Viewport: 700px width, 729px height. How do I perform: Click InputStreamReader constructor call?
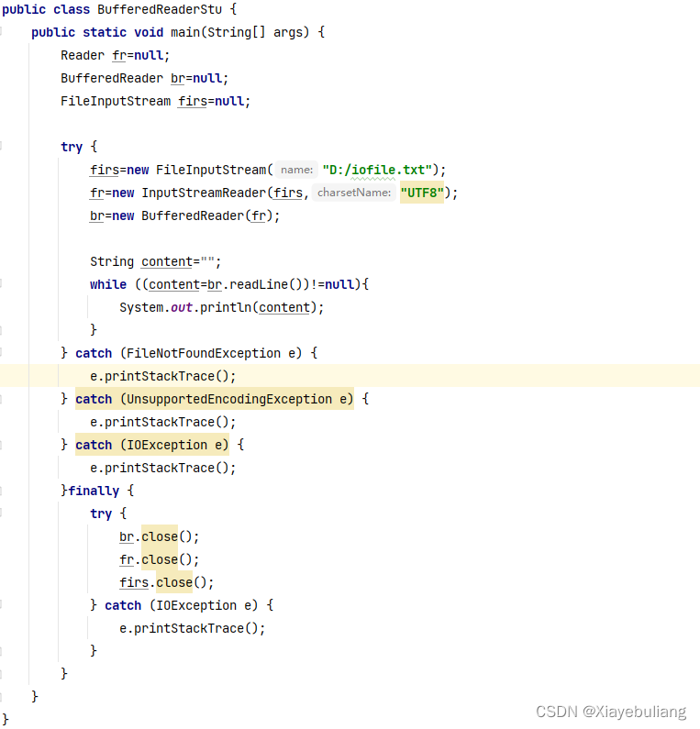tap(204, 193)
